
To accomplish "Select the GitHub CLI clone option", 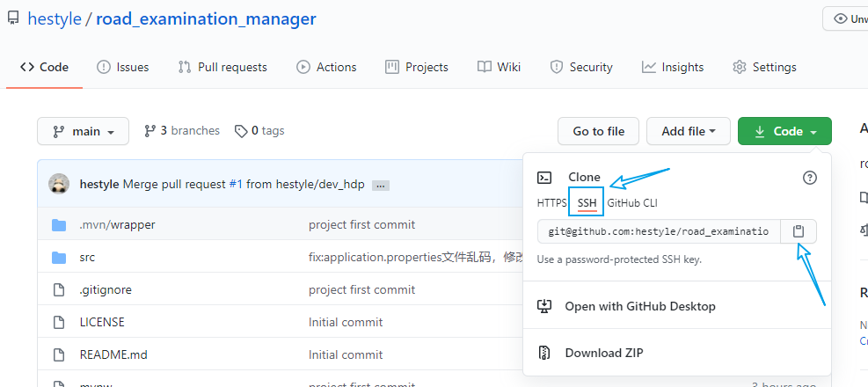I will [632, 203].
